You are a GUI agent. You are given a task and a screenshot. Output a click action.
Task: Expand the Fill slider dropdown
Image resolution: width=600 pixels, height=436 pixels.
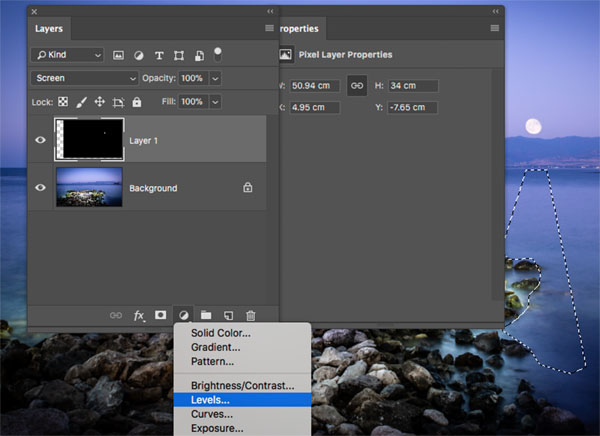click(x=215, y=102)
